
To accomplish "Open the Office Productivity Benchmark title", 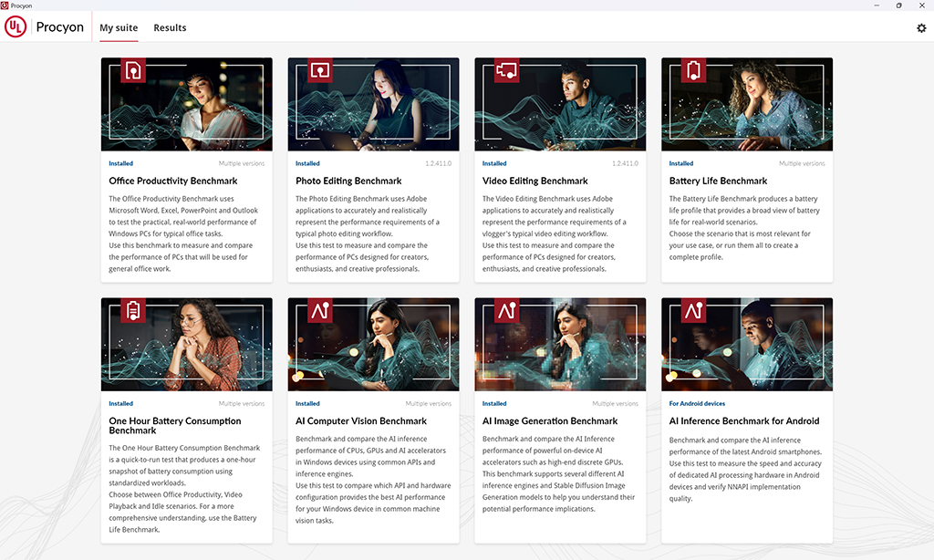I will (172, 181).
